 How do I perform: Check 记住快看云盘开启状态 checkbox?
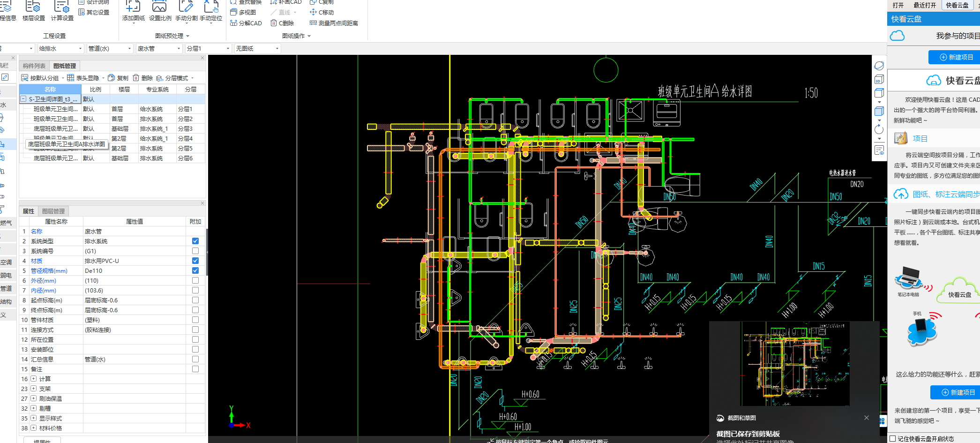892,439
